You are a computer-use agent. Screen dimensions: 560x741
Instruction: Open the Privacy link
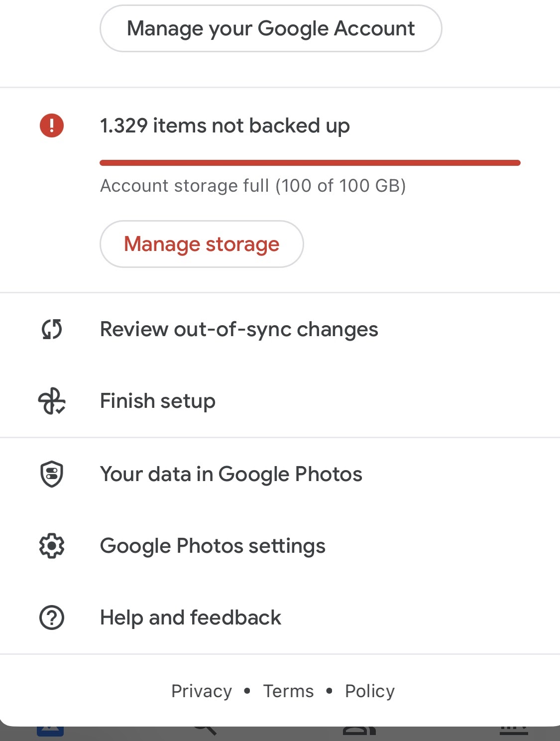[x=202, y=691]
